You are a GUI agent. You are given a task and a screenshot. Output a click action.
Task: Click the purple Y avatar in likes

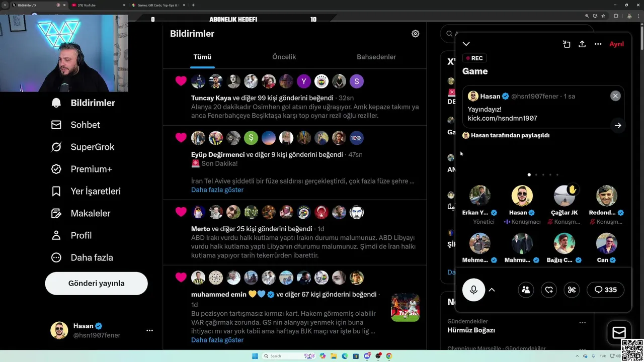pyautogui.click(x=303, y=81)
